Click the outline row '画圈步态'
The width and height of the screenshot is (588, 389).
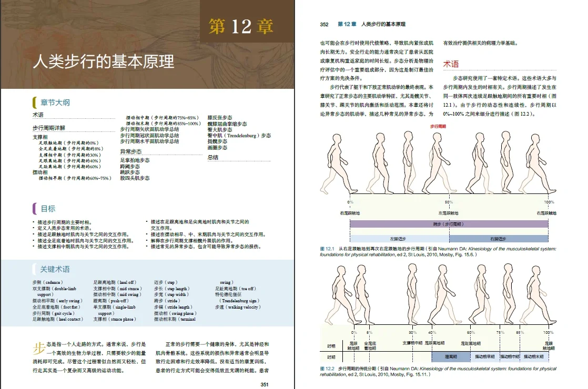click(x=218, y=147)
